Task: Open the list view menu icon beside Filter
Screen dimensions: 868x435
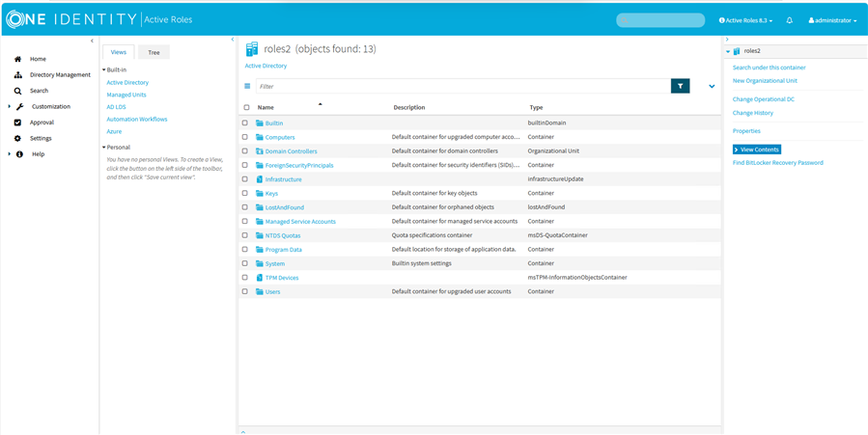Action: [247, 86]
